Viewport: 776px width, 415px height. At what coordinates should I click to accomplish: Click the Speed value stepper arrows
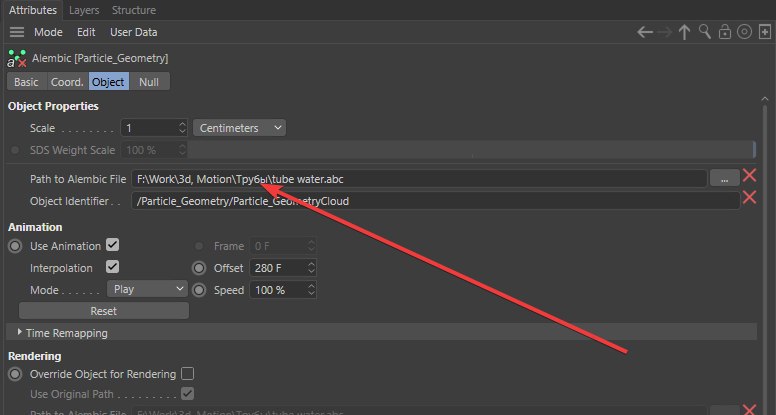pos(311,290)
